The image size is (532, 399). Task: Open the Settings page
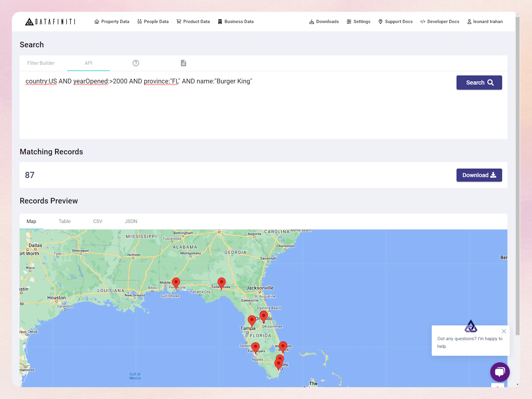(358, 21)
